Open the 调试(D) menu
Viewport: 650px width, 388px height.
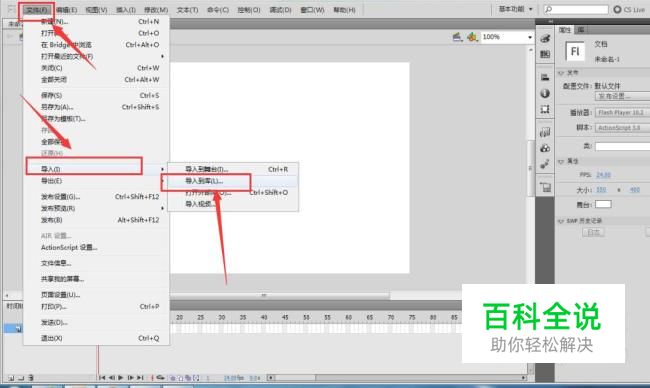[x=280, y=10]
